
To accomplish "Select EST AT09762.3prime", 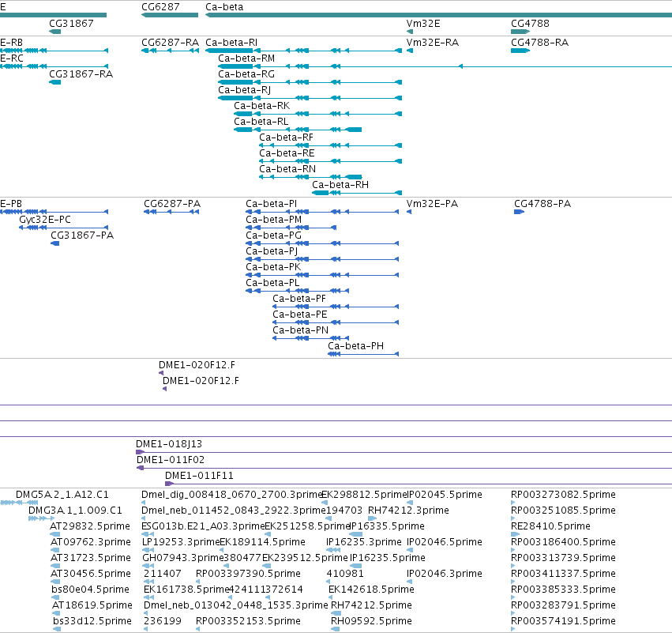I will pyautogui.click(x=91, y=542).
